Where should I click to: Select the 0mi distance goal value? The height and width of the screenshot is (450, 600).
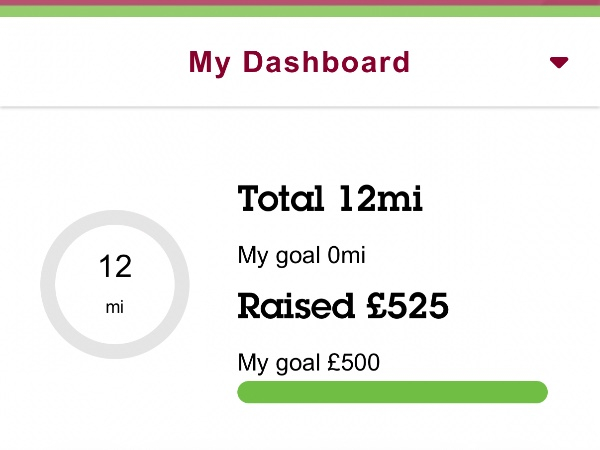(346, 256)
